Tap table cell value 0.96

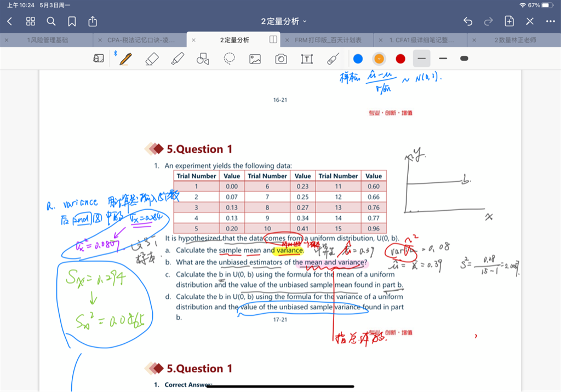(x=374, y=228)
